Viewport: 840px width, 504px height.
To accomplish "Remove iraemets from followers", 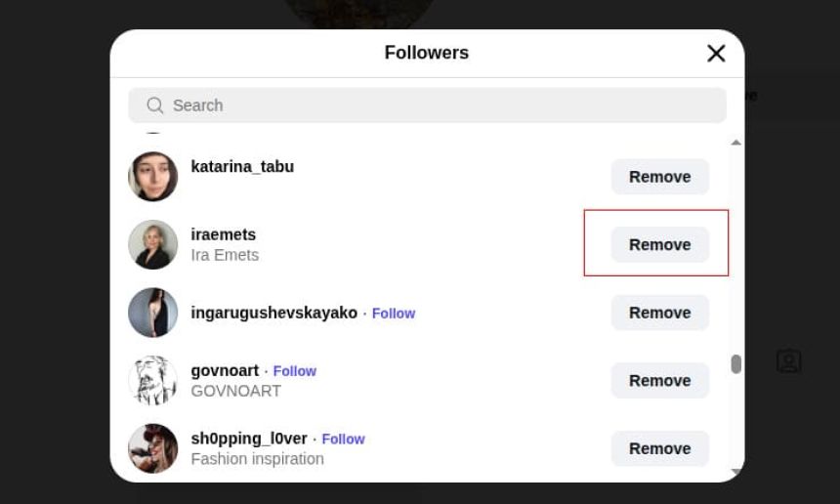I will [x=659, y=245].
